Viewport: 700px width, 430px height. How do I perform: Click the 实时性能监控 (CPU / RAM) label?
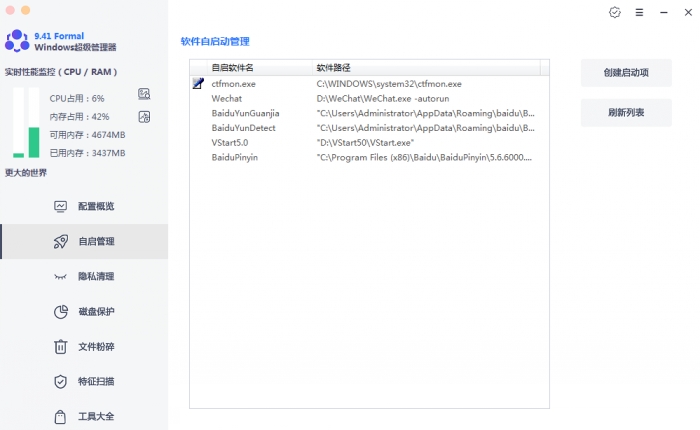pos(61,72)
